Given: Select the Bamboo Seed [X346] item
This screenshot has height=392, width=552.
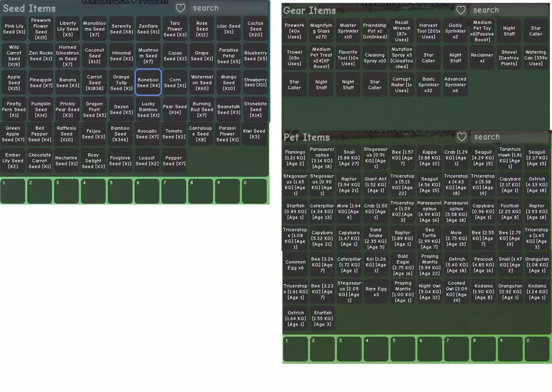Looking at the screenshot, I should [x=120, y=134].
